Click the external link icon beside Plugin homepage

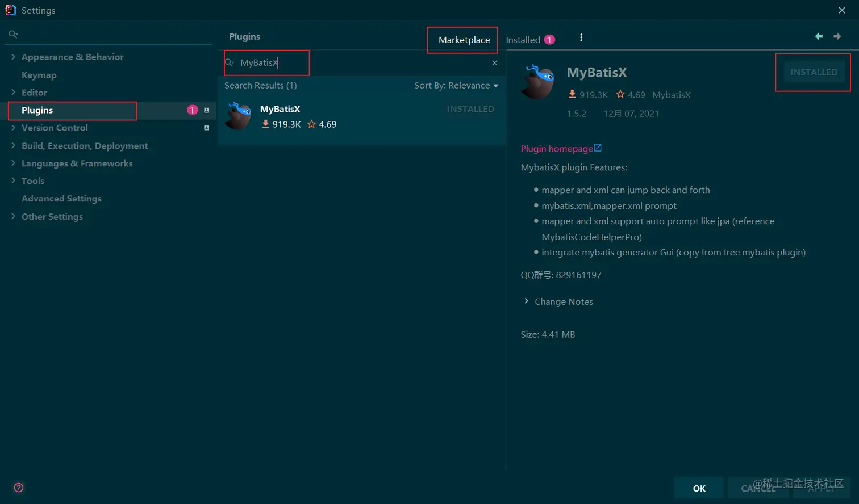598,148
